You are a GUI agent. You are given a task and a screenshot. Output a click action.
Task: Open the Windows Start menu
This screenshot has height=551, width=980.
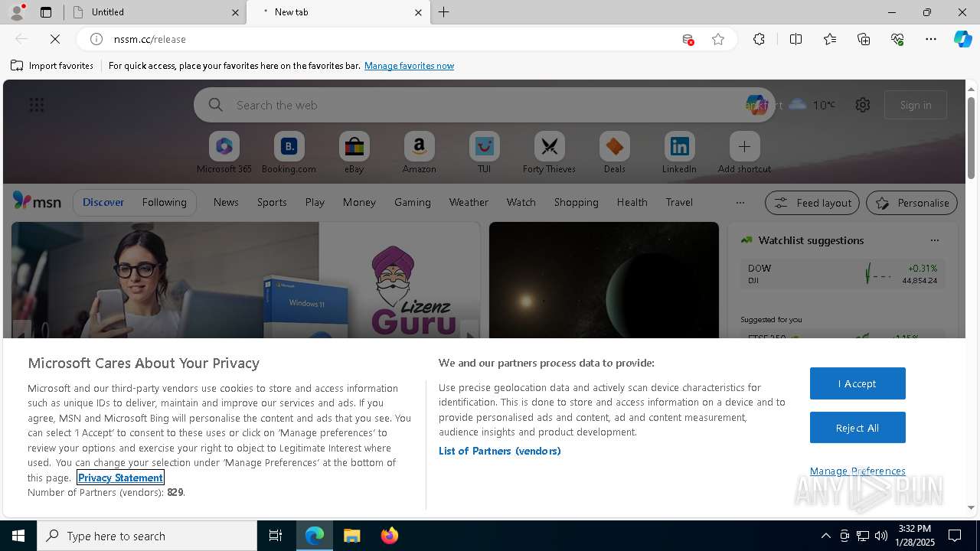18,536
